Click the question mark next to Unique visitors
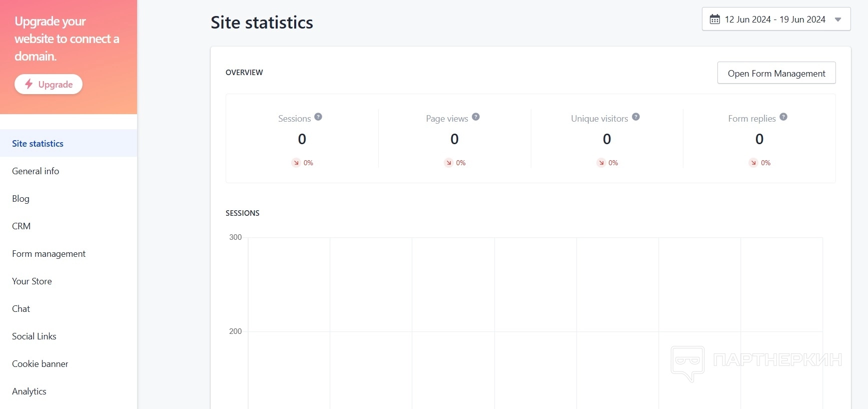Viewport: 868px width, 409px height. [x=636, y=117]
